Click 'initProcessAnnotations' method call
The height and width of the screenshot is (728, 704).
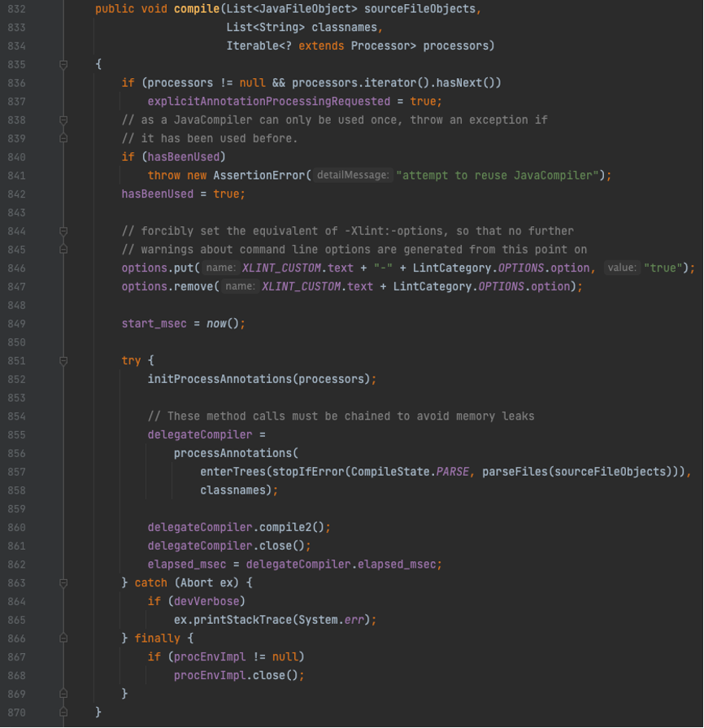point(220,379)
